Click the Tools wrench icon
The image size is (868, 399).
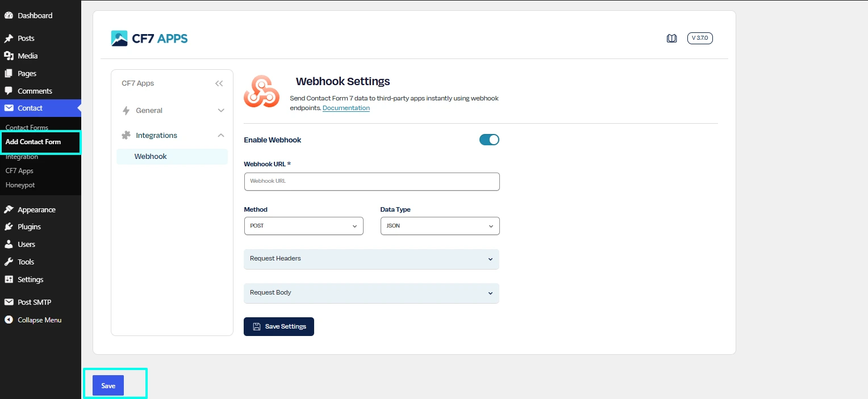tap(9, 262)
